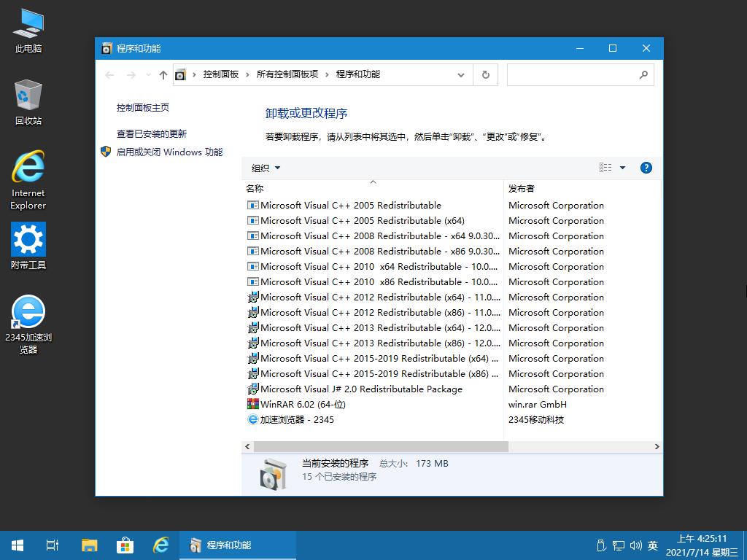This screenshot has height=560, width=747.
Task: Open the 此电脑 desktop icon
Action: (28, 31)
